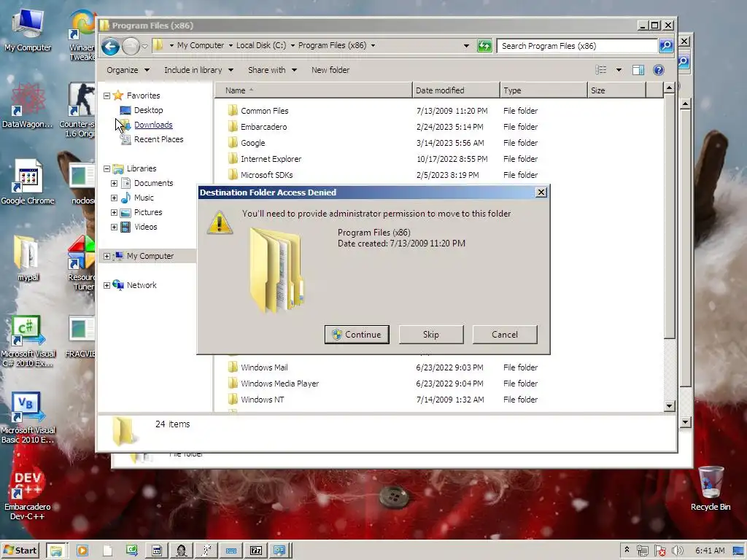
Task: Click My Computer in the breadcrumb
Action: 201,45
